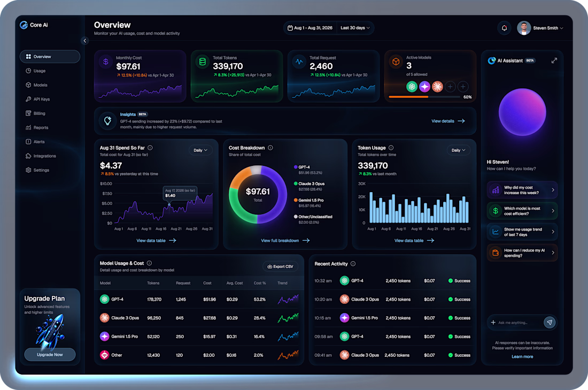
Task: Click the Learn more link in AI Assistant
Action: click(522, 357)
